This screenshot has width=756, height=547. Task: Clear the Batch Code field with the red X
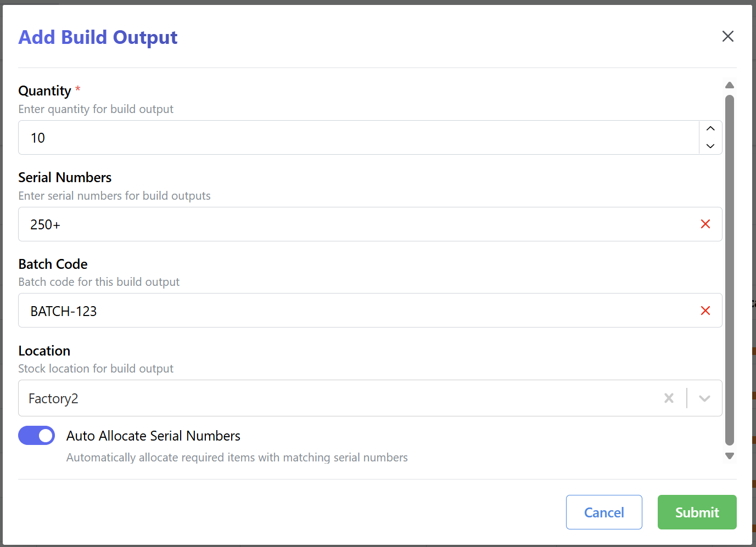point(705,311)
